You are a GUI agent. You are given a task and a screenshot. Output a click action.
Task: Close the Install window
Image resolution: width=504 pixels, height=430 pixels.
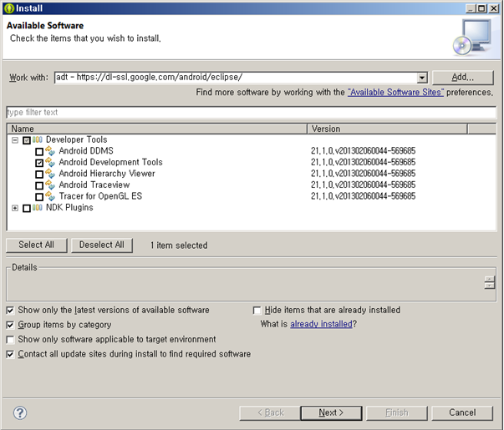(x=494, y=8)
